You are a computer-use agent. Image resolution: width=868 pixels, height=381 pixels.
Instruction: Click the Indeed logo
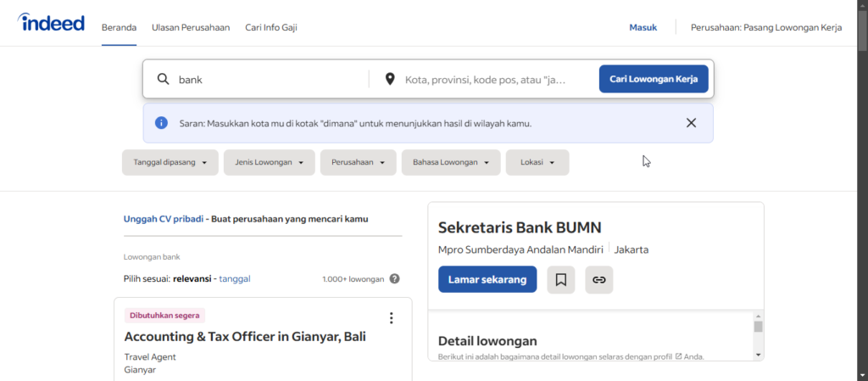click(x=51, y=23)
